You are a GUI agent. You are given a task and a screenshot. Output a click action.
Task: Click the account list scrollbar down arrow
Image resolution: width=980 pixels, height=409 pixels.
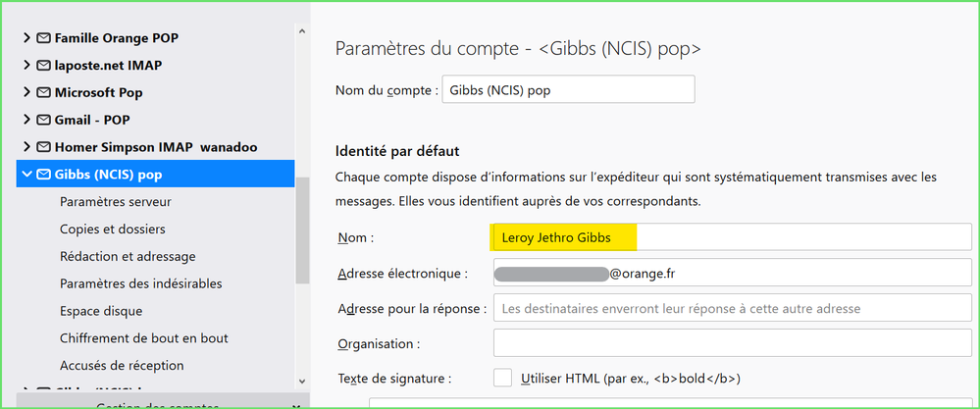(x=302, y=379)
